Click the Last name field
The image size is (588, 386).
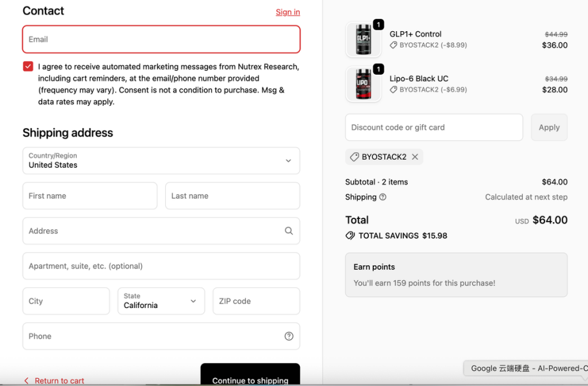pyautogui.click(x=232, y=196)
